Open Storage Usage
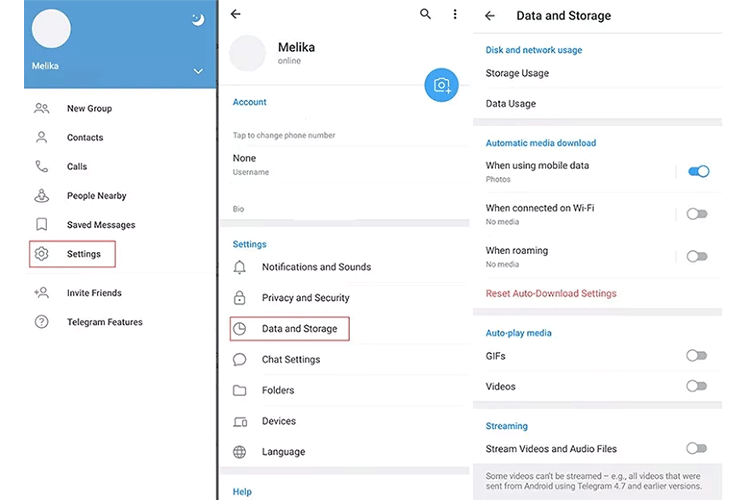The width and height of the screenshot is (750, 500). pos(517,73)
